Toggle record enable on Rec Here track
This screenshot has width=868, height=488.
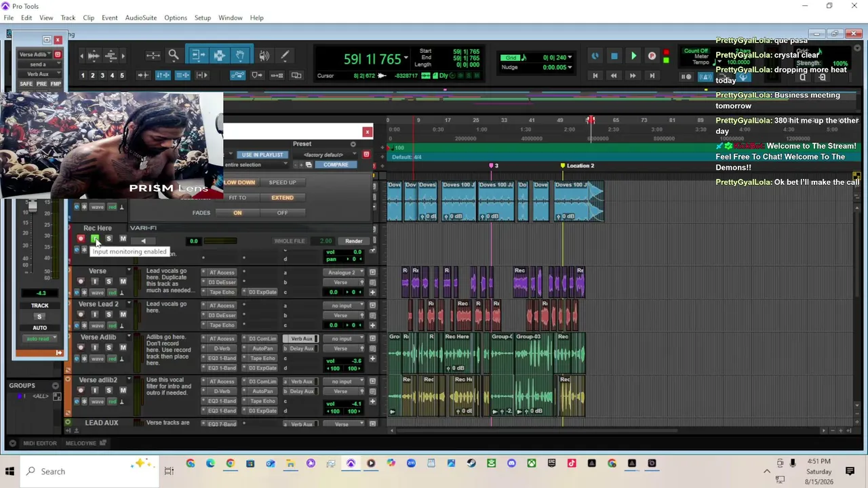point(81,239)
